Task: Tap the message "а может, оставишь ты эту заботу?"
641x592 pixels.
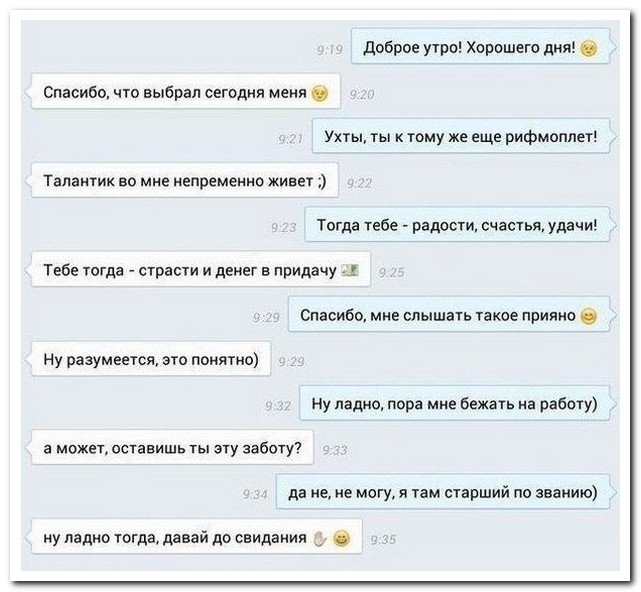Action: click(173, 448)
